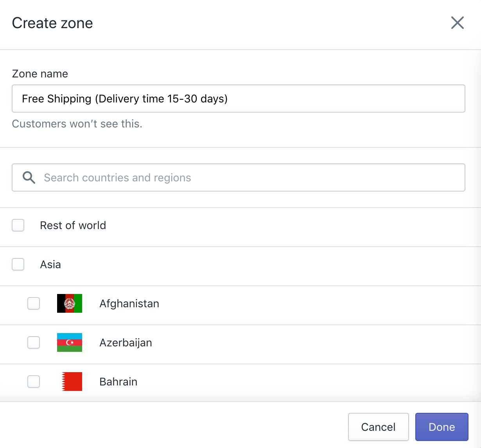The width and height of the screenshot is (481, 448).
Task: Click the magnifying glass search icon
Action: (x=29, y=177)
